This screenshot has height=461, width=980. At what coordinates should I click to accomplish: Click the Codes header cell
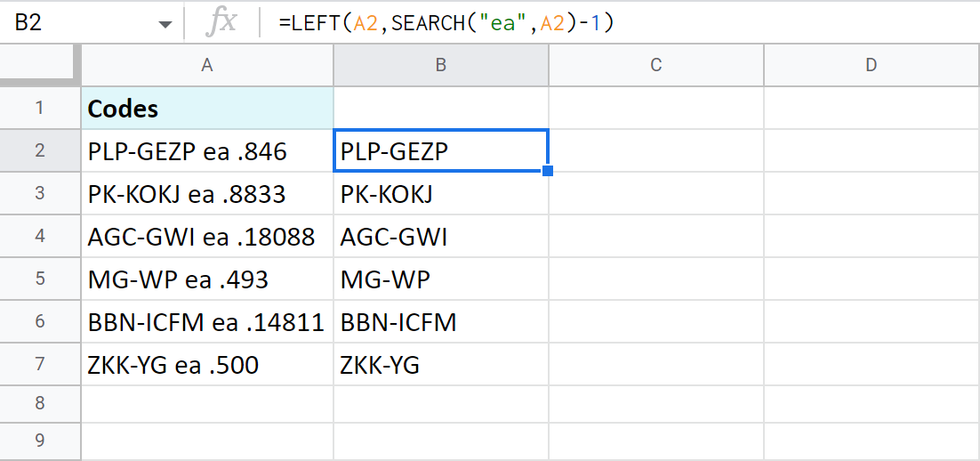[x=207, y=109]
